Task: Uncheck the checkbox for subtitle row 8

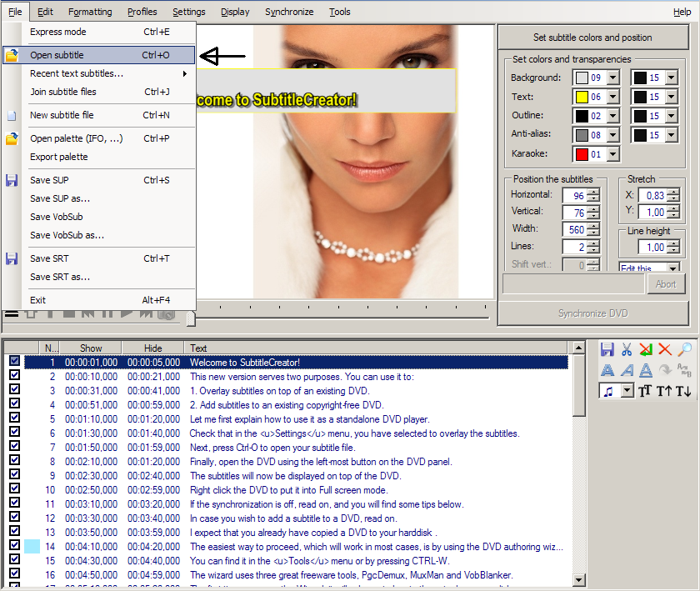Action: [14, 459]
